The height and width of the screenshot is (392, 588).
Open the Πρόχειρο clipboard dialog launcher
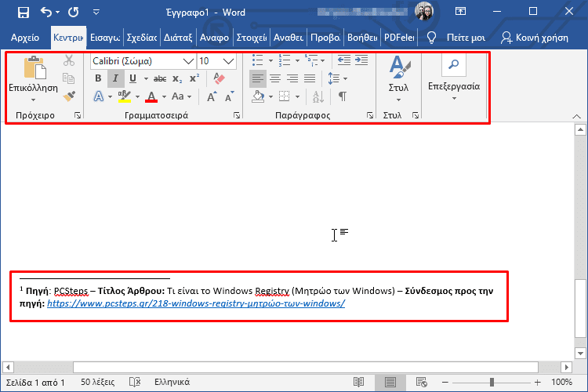78,115
